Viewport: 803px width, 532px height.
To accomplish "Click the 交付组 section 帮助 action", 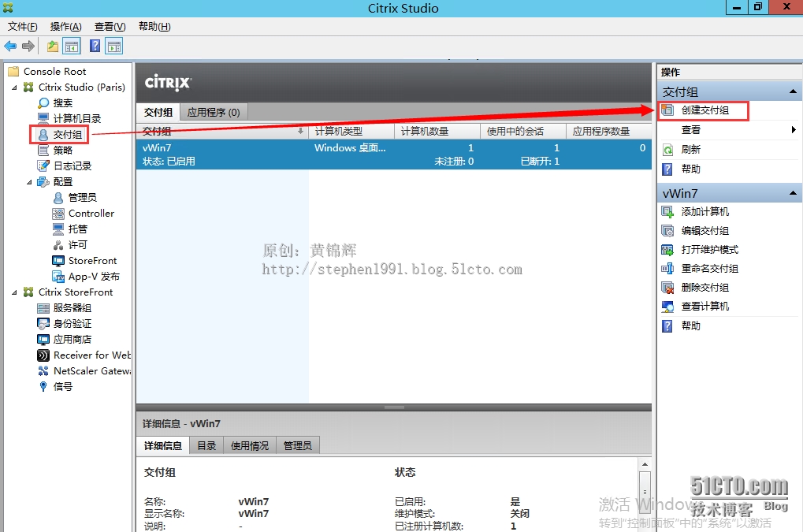I will pos(690,169).
